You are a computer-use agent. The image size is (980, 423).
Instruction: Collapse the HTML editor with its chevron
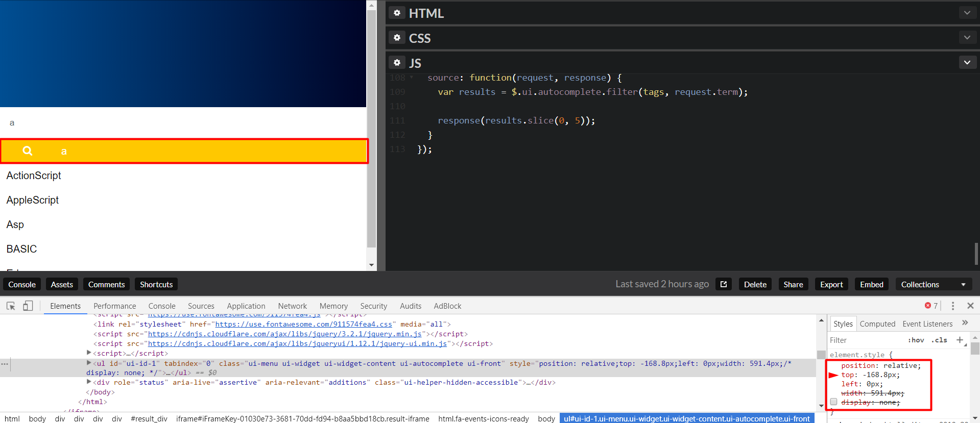tap(967, 13)
